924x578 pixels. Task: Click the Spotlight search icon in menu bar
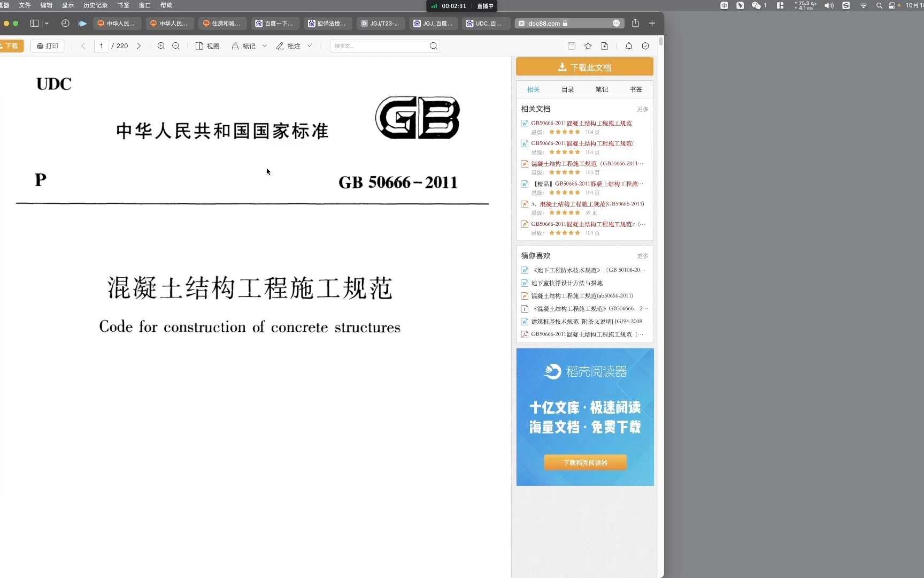(879, 5)
